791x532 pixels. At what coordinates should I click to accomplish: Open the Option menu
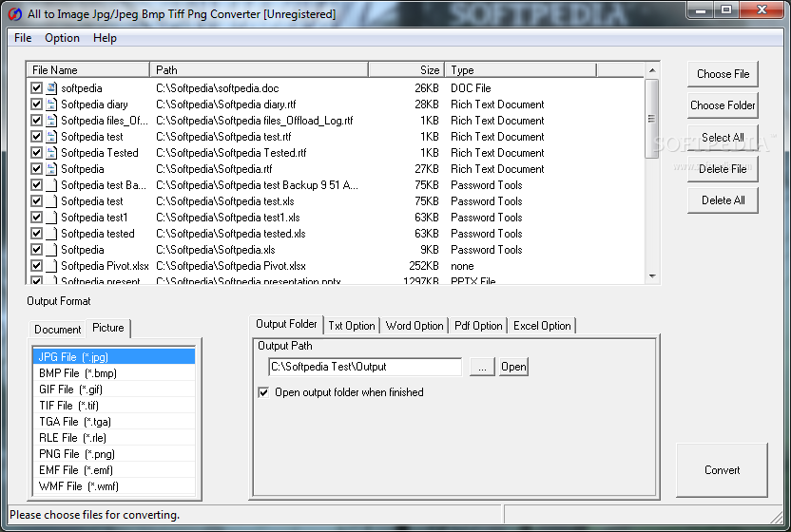(x=62, y=38)
